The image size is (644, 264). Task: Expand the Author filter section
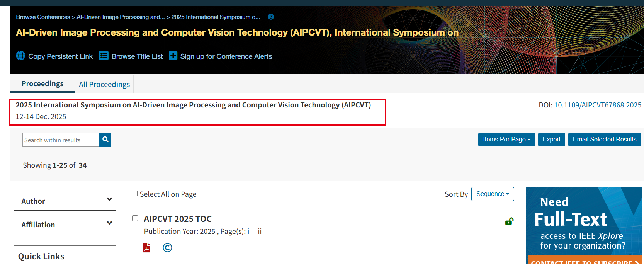click(109, 199)
